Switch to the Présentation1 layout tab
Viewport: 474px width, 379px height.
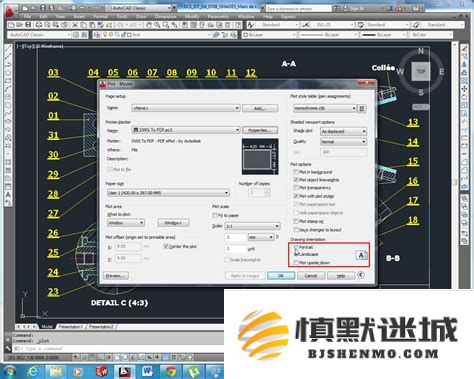pyautogui.click(x=70, y=327)
